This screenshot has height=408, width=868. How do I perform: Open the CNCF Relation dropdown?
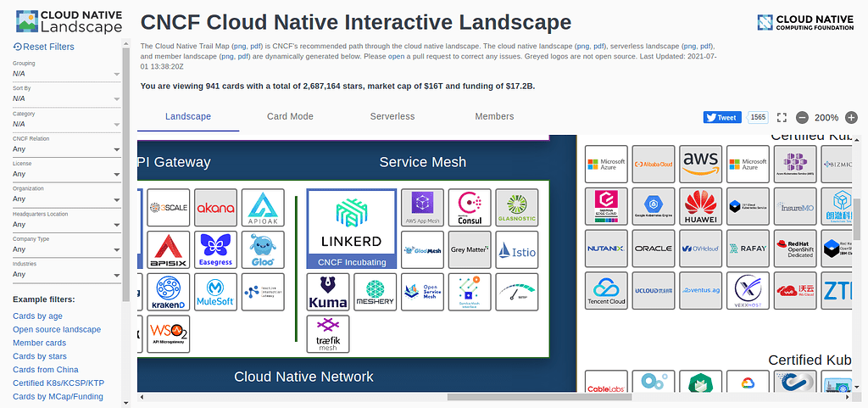(x=66, y=149)
